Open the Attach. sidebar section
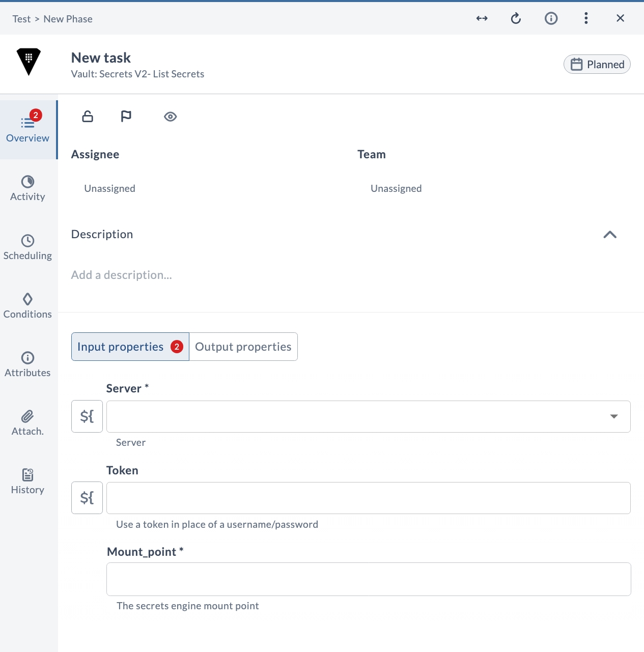 click(x=28, y=423)
